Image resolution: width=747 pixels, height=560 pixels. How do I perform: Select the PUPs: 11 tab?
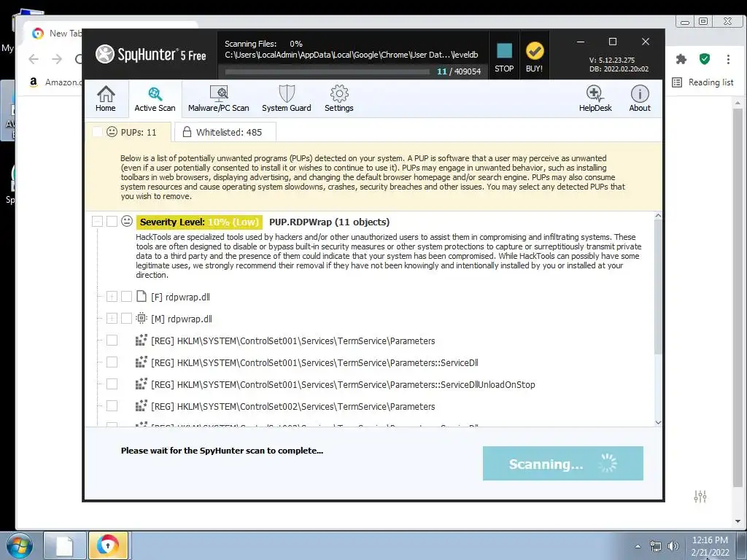128,132
